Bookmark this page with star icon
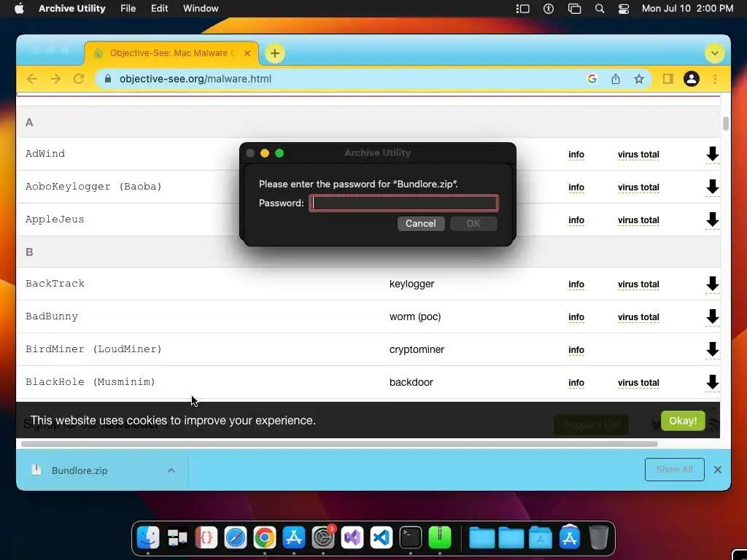The image size is (747, 560). 639,79
